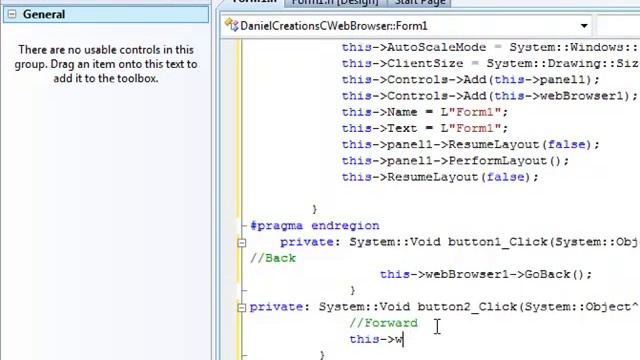
Task: Open the DanielCreationsCWebBrowser::Form1 class dropdown
Action: (x=584, y=26)
